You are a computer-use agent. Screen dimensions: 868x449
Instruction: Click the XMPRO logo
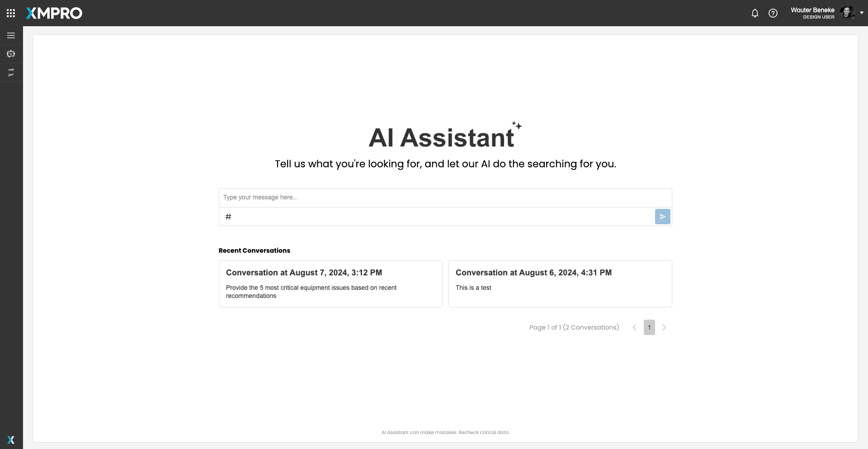[x=54, y=13]
